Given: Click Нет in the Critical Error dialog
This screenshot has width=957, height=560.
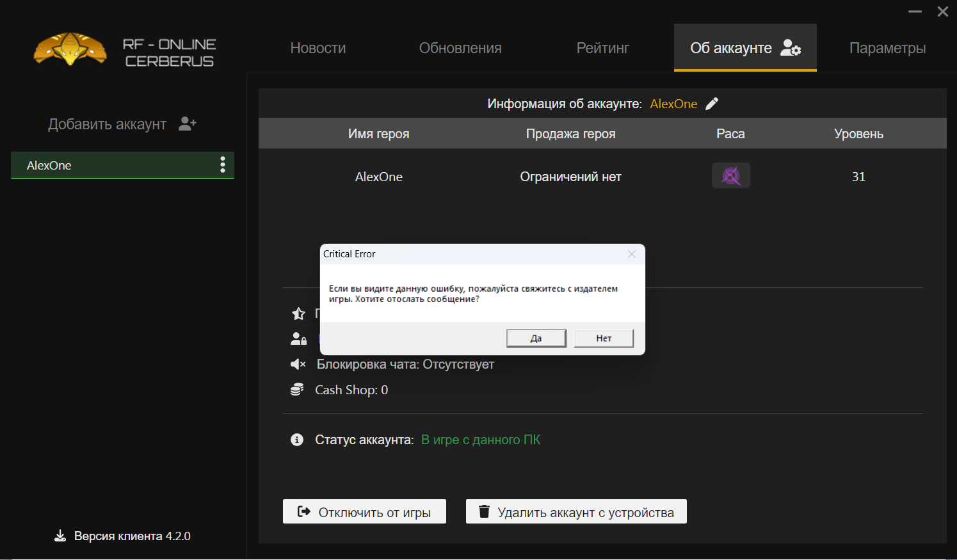Looking at the screenshot, I should [604, 338].
